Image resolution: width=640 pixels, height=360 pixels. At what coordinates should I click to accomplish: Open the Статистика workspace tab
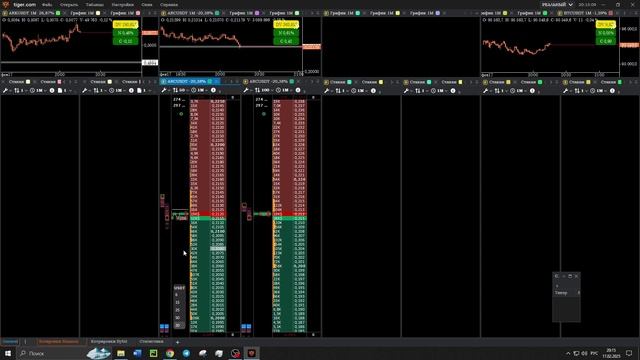(x=151, y=341)
